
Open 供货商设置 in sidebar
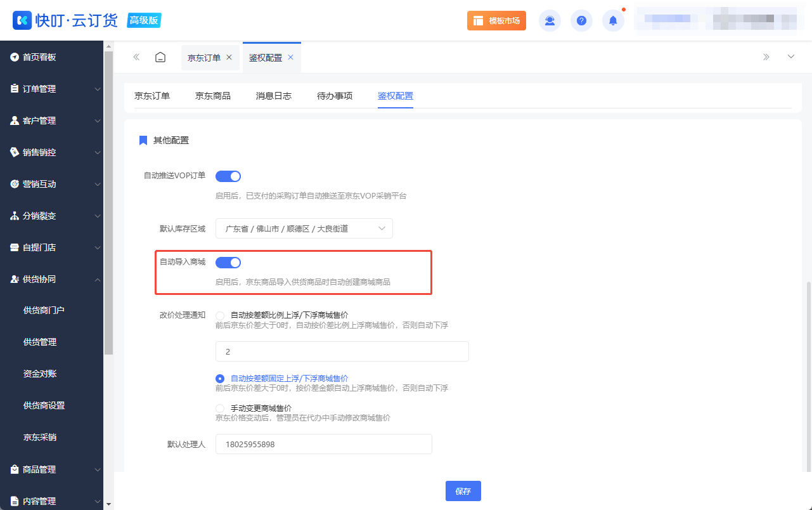[x=44, y=405]
